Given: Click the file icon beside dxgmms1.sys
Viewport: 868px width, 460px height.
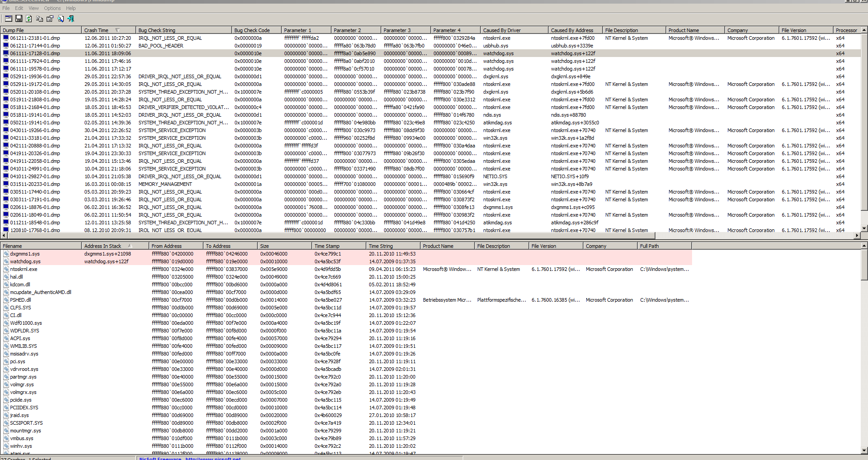Looking at the screenshot, I should (x=6, y=254).
